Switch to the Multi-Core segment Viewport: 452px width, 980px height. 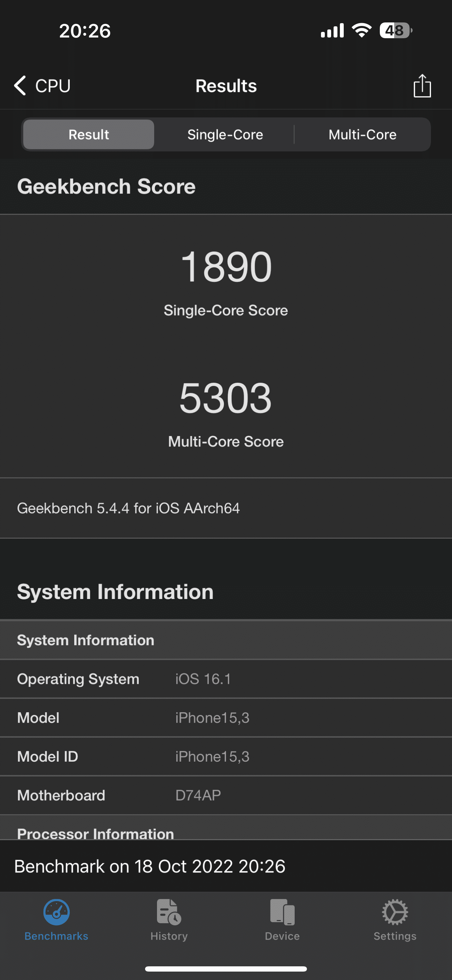click(x=362, y=134)
